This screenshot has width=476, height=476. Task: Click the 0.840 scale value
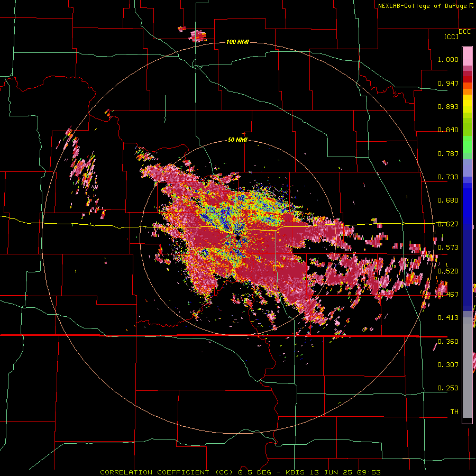[448, 130]
